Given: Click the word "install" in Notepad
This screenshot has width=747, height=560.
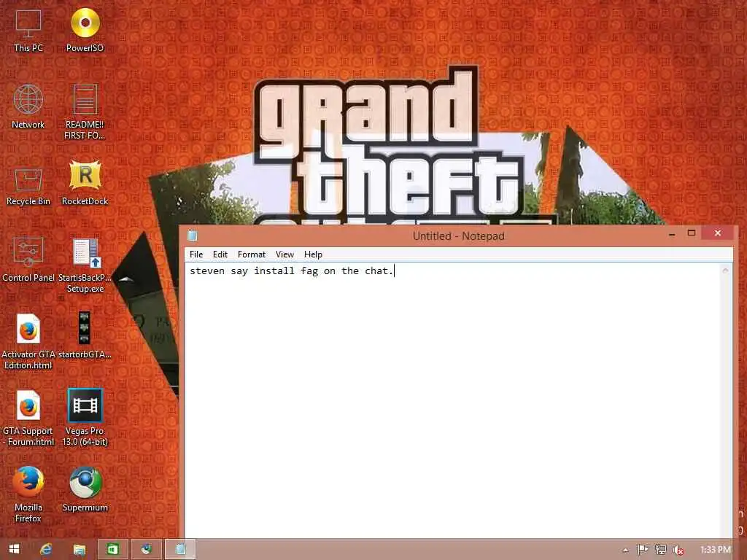Looking at the screenshot, I should coord(274,271).
